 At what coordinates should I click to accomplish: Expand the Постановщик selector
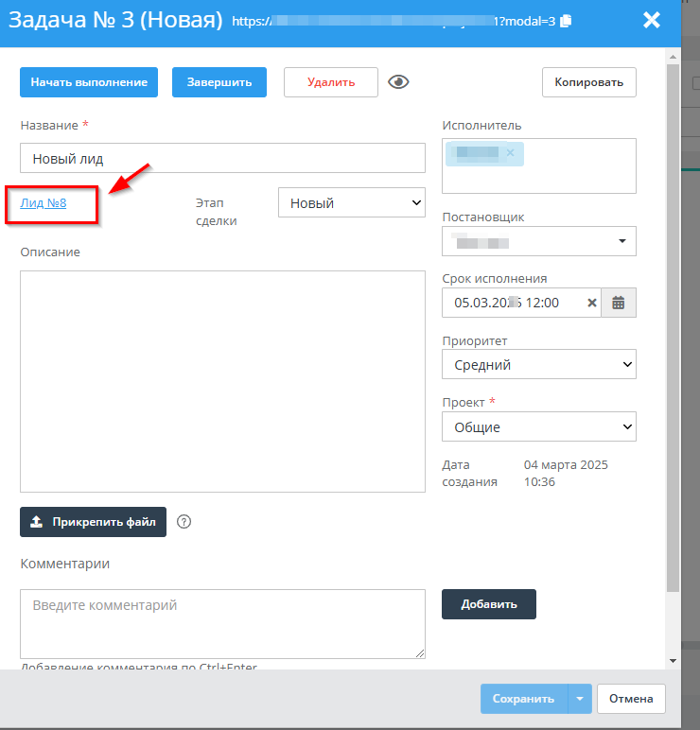pos(538,241)
